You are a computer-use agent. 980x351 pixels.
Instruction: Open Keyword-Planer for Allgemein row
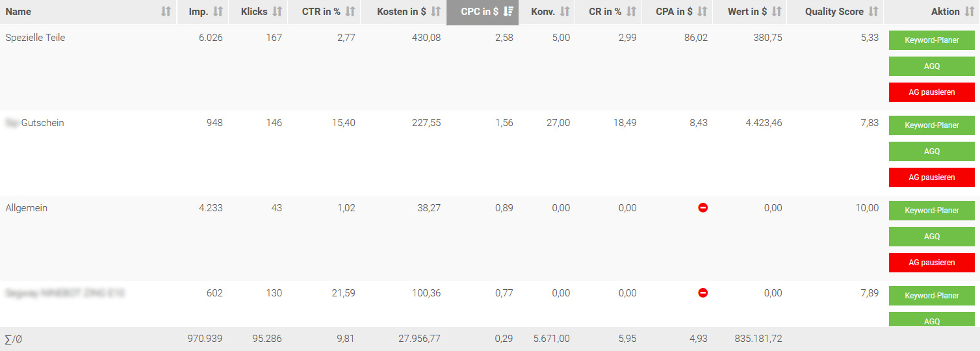click(x=932, y=211)
